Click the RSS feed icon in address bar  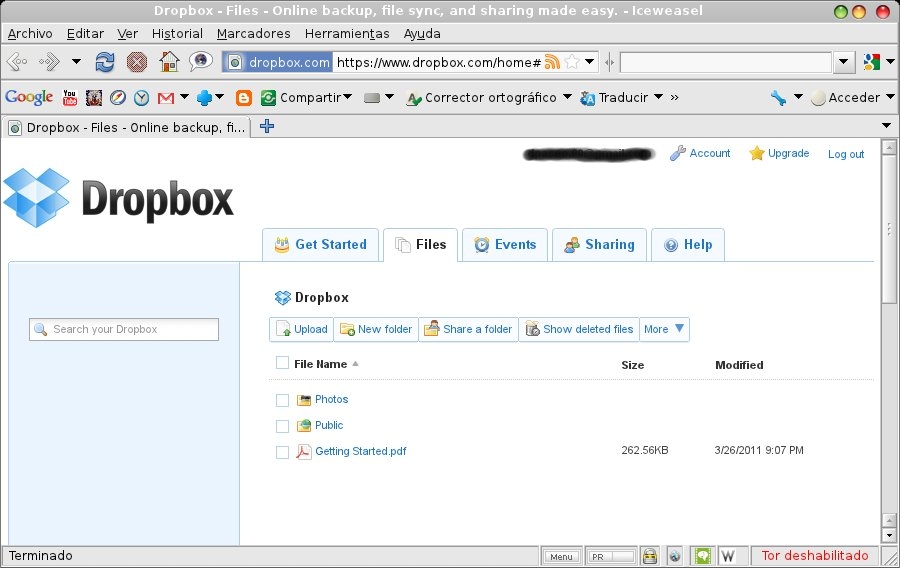tap(552, 61)
